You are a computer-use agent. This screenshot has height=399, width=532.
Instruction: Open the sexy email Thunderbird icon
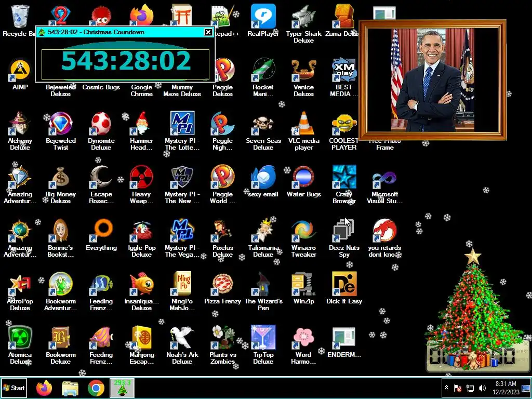[263, 177]
